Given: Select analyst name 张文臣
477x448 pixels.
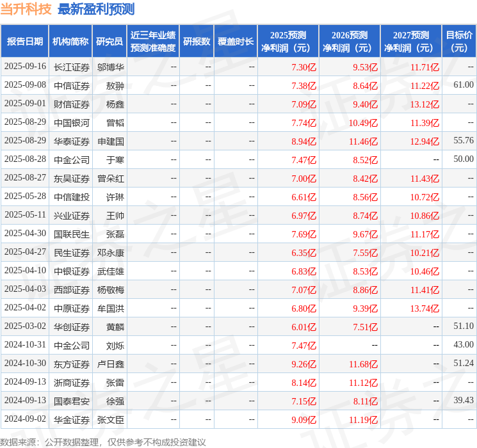Looking at the screenshot, I should pos(110,420).
